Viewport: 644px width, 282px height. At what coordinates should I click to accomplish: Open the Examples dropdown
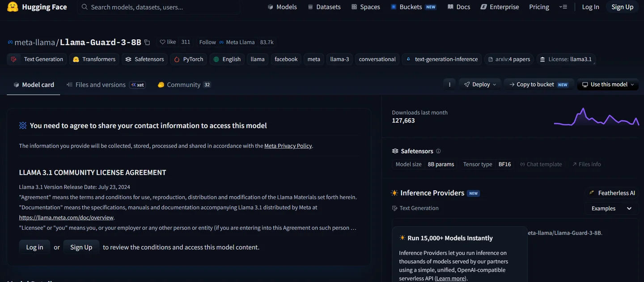(x=611, y=209)
